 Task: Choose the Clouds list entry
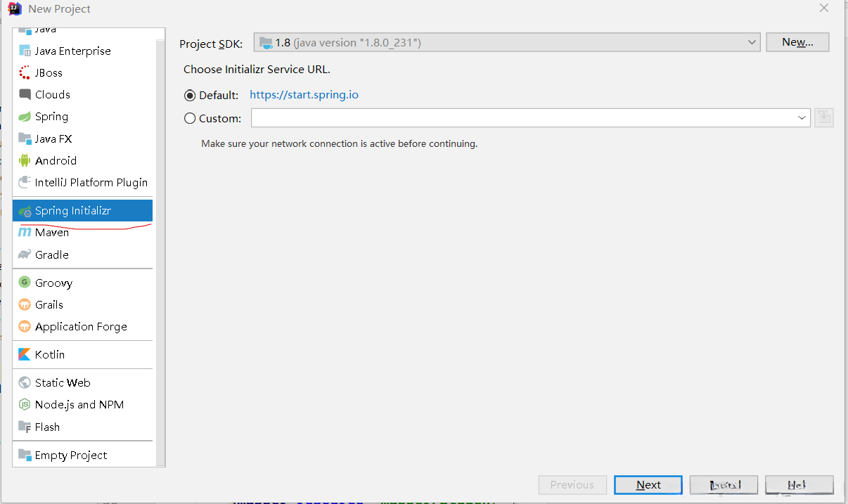(82, 95)
